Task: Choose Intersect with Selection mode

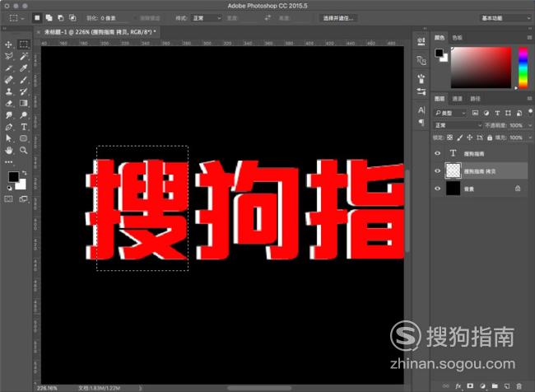Action: (x=72, y=18)
